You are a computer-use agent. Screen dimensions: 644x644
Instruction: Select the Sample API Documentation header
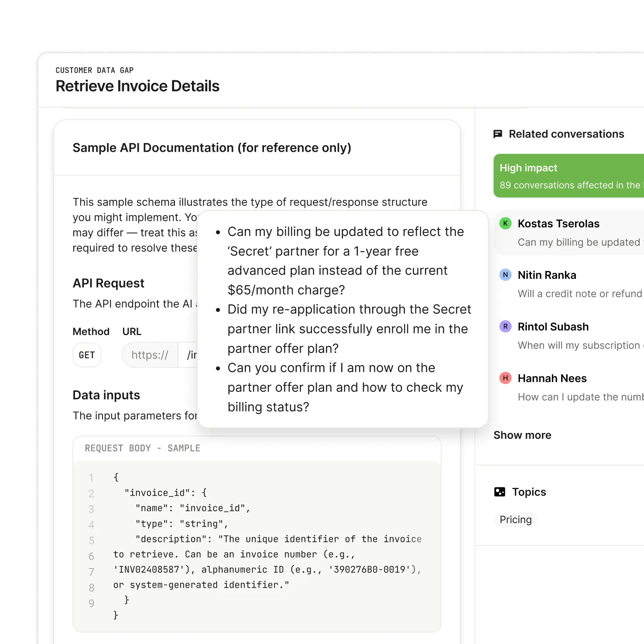(x=212, y=147)
